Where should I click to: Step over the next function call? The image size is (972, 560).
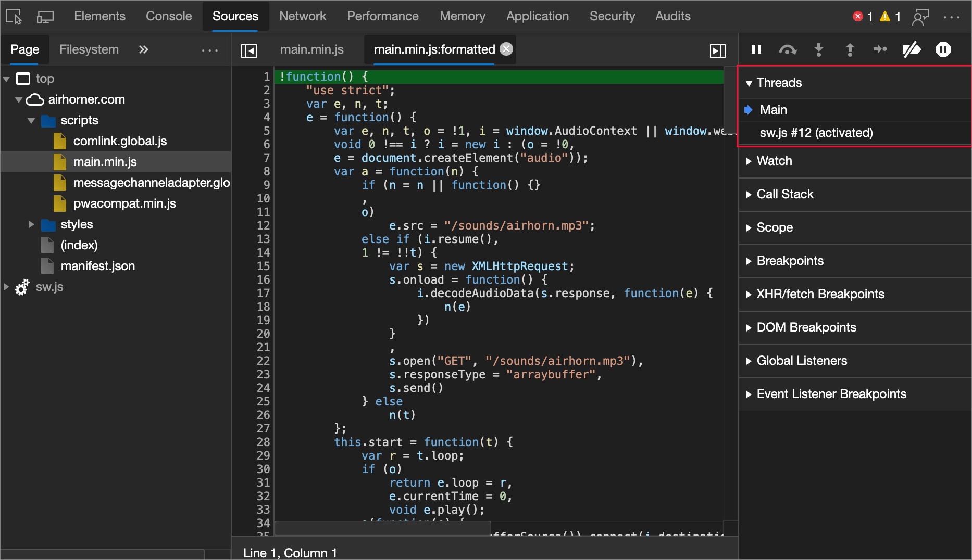click(x=788, y=49)
